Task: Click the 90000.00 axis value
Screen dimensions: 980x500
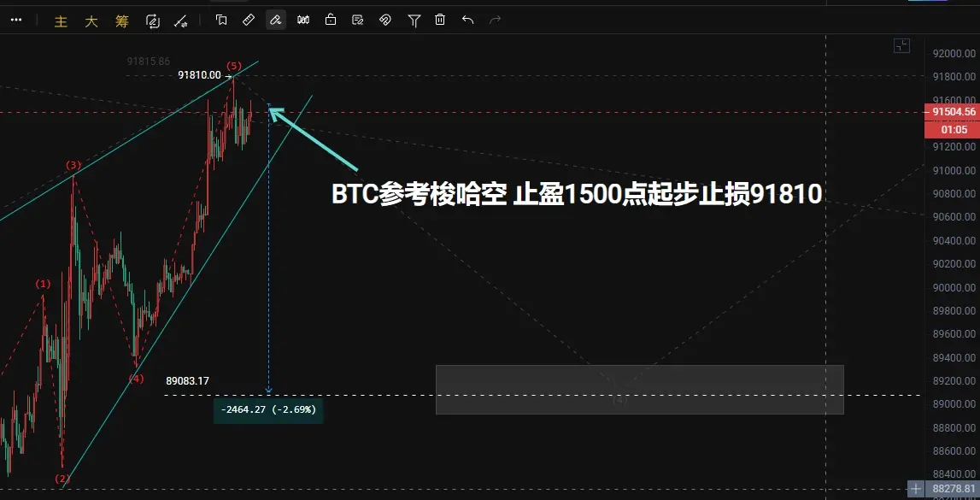Action: 954,287
